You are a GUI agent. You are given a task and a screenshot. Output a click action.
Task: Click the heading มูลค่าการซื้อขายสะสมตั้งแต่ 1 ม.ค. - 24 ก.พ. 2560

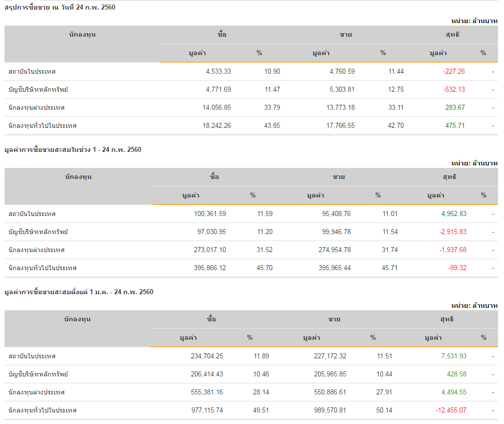pyautogui.click(x=79, y=292)
